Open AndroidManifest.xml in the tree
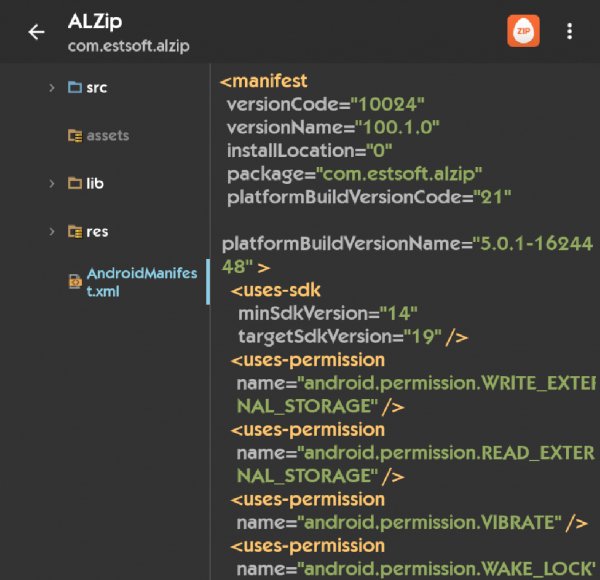The width and height of the screenshot is (600, 580). click(x=105, y=282)
